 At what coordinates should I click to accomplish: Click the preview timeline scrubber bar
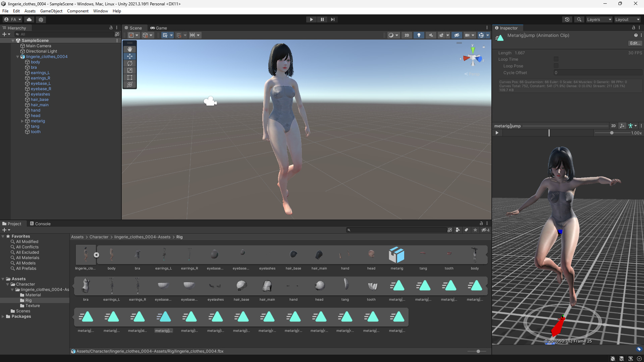pyautogui.click(x=548, y=133)
